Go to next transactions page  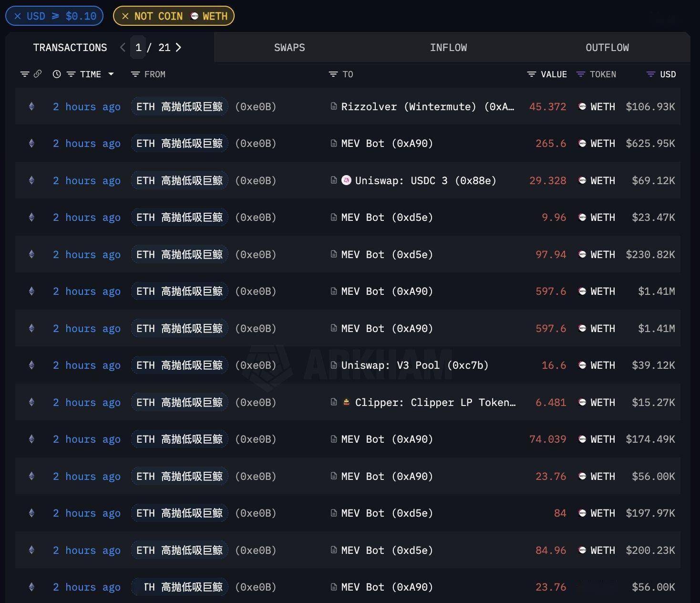[x=178, y=47]
